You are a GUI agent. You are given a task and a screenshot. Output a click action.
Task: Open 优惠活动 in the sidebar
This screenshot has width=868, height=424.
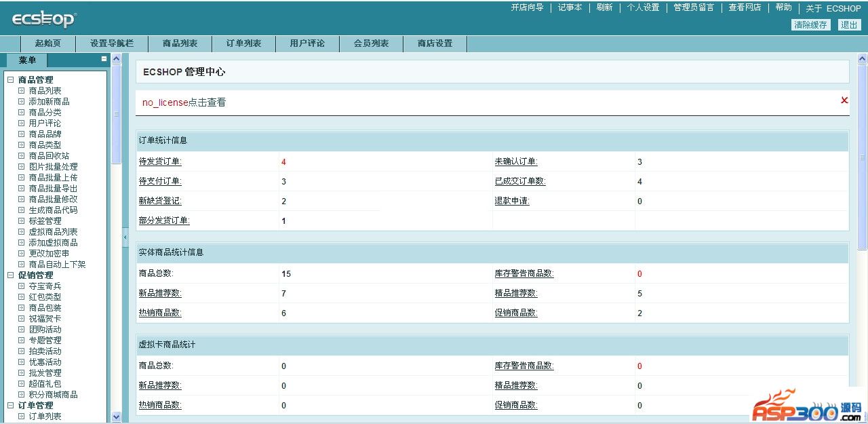tap(45, 362)
